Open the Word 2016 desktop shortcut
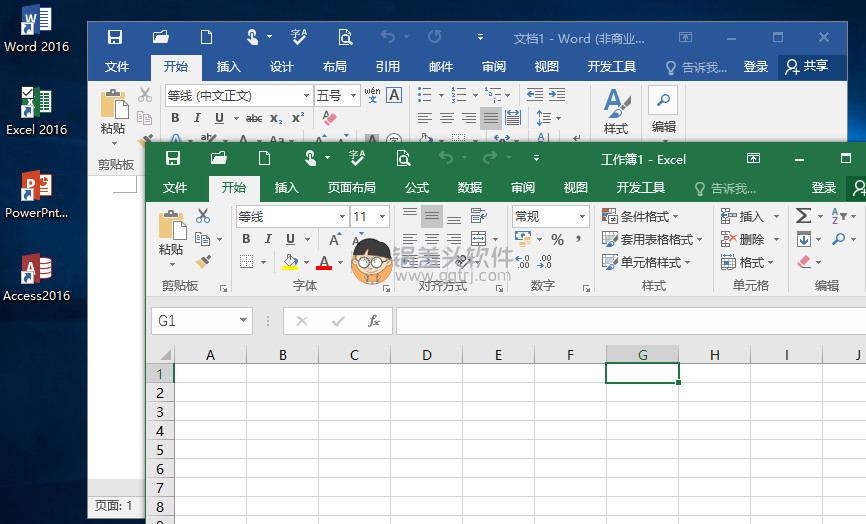Viewport: 866px width, 524px height. tap(36, 29)
